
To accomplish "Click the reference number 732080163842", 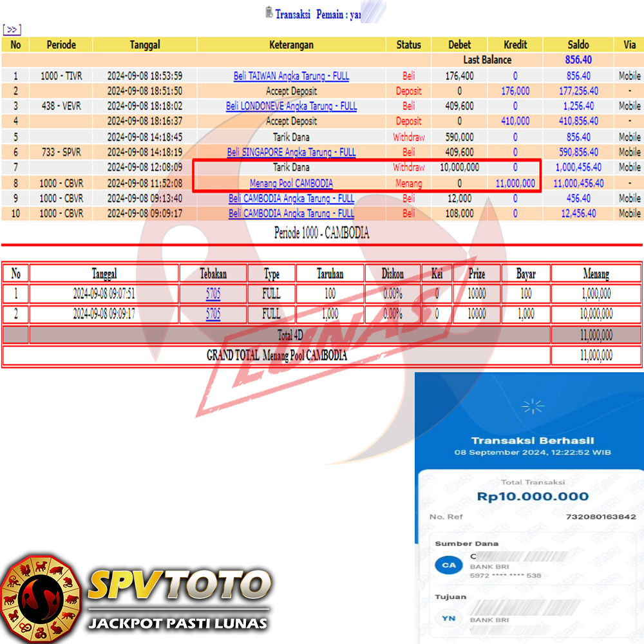I will 600,517.
